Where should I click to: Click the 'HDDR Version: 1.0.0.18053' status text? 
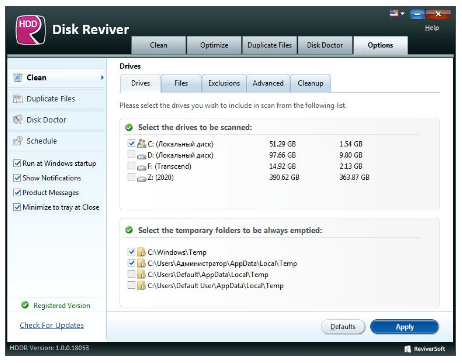point(49,348)
